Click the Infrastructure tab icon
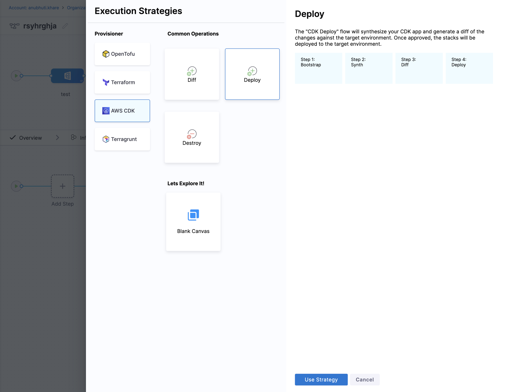Screen dimensions: 532x392 pyautogui.click(x=74, y=137)
